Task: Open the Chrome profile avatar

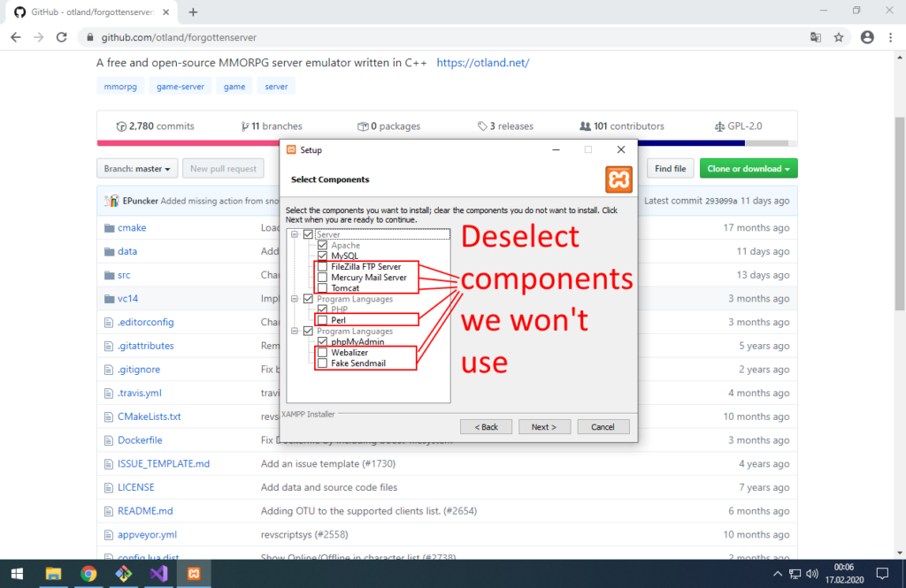Action: [867, 37]
